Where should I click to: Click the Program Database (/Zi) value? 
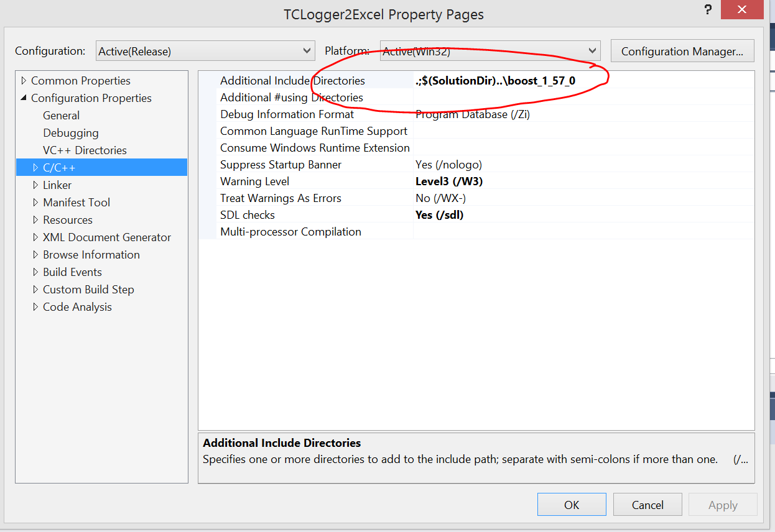point(473,114)
